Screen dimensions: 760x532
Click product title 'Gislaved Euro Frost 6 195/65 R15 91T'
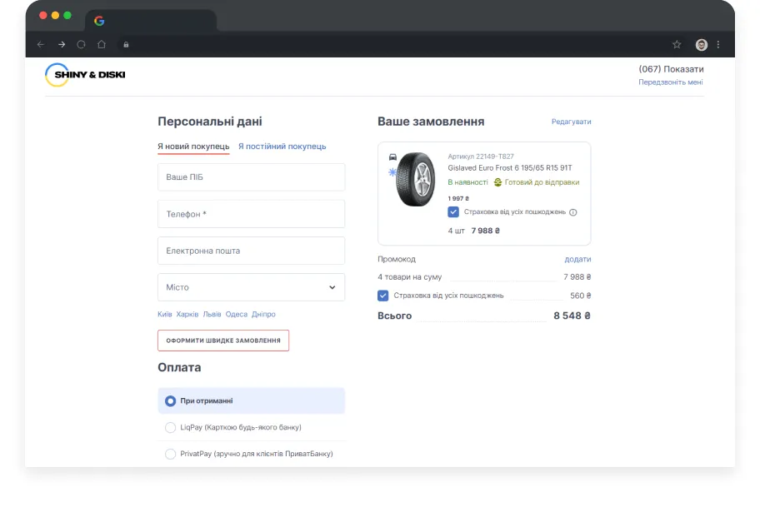[510, 168]
